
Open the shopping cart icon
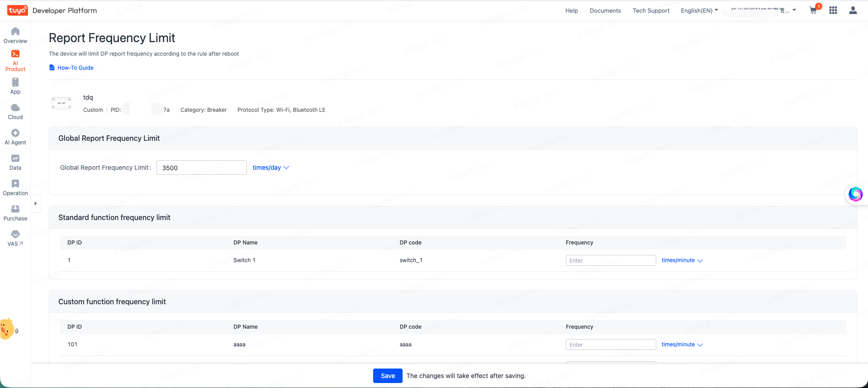[813, 10]
